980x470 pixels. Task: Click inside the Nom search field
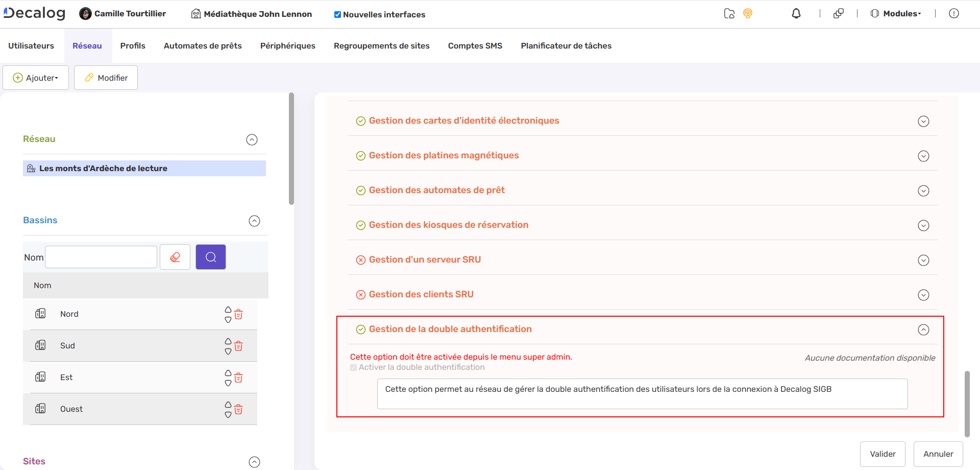click(101, 256)
